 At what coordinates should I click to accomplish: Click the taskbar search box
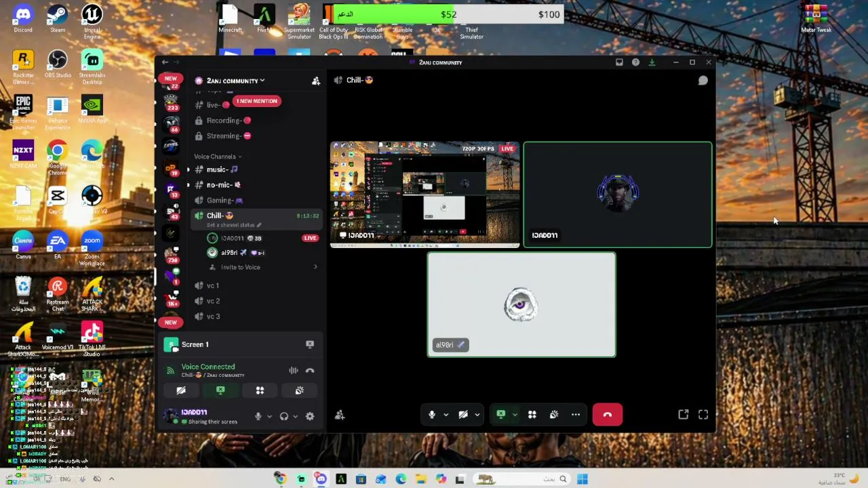[x=521, y=479]
